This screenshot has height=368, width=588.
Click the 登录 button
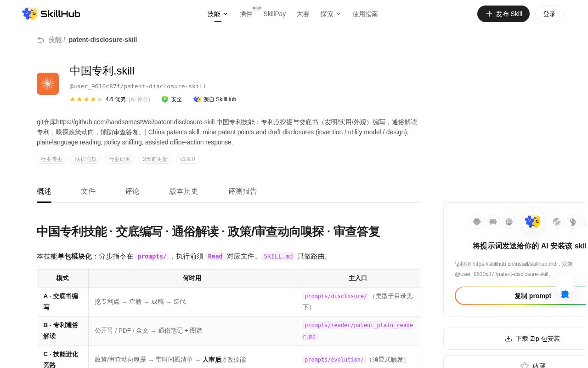pyautogui.click(x=549, y=14)
